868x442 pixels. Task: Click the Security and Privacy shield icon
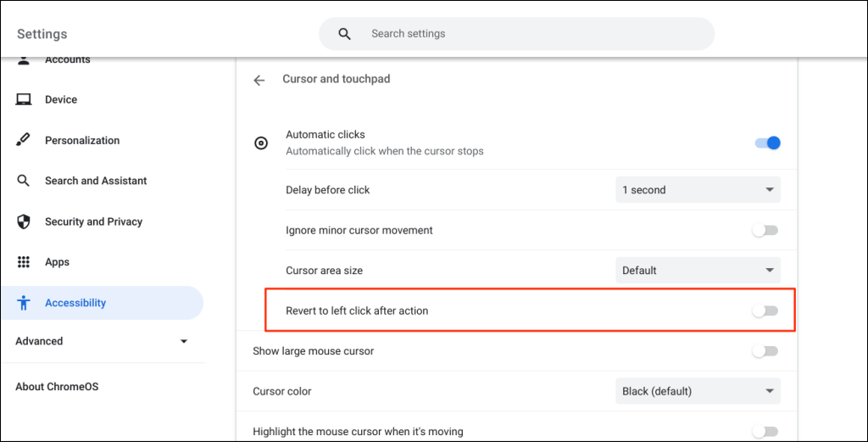pyautogui.click(x=24, y=221)
